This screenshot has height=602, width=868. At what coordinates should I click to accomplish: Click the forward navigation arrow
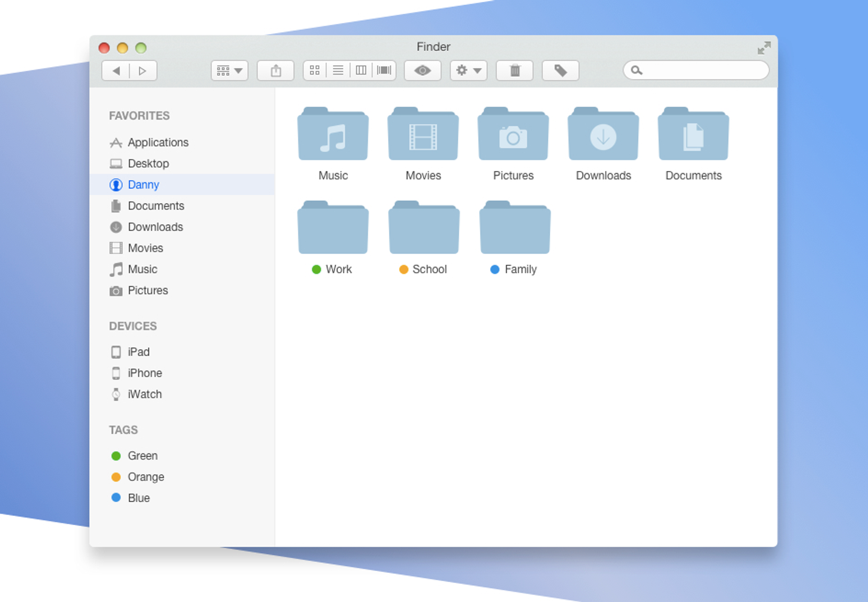coord(142,71)
